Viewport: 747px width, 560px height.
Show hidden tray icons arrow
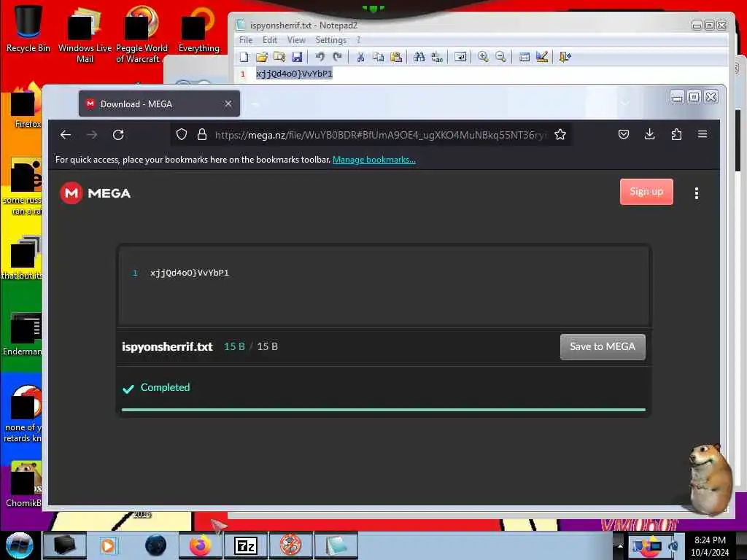620,545
